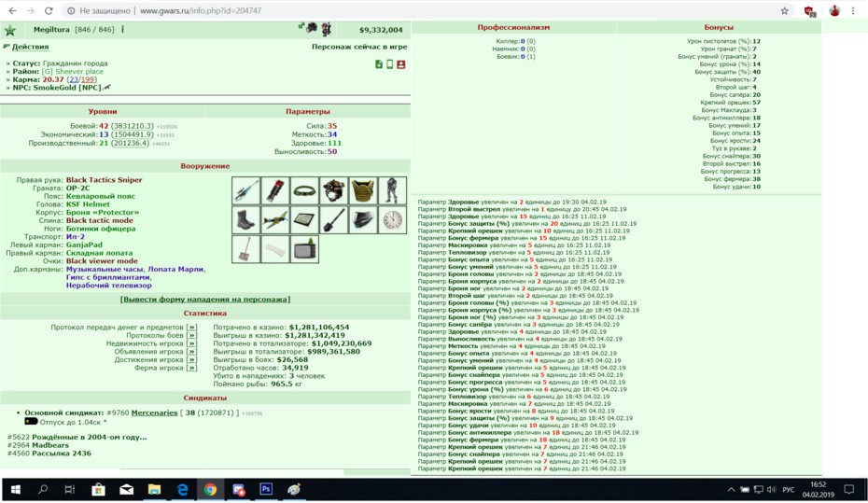Select the KSF Helmet item icon
Image resolution: width=868 pixels, height=503 pixels.
coord(334,191)
